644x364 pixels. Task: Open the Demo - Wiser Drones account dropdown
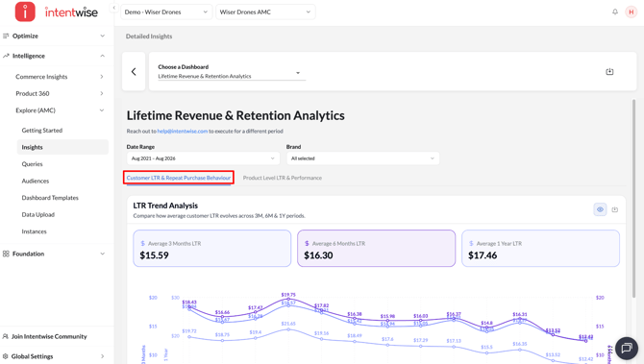(x=166, y=12)
